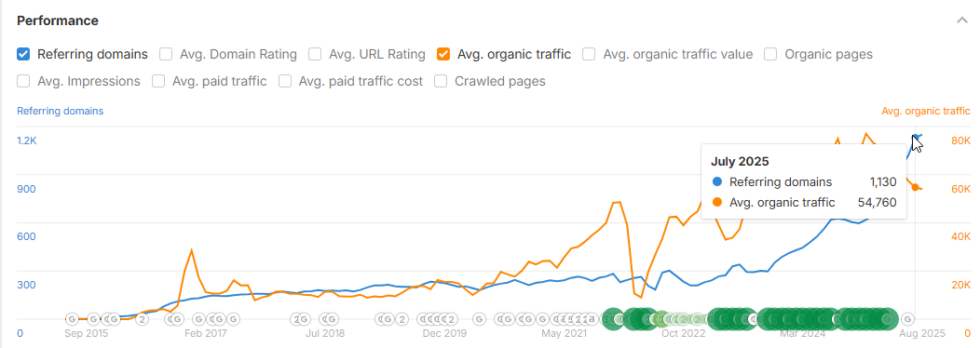Check the Organic pages option

[x=770, y=54]
